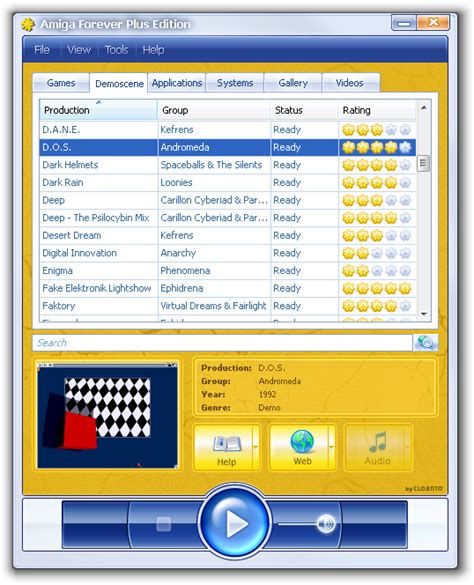This screenshot has width=474, height=585.
Task: Close the Amiga Forever window
Action: point(433,23)
